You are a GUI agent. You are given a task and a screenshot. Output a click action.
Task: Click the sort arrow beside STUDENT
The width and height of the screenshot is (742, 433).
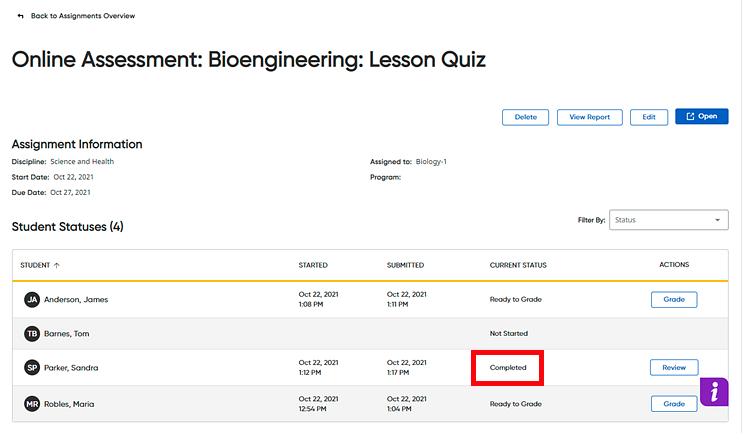point(57,265)
